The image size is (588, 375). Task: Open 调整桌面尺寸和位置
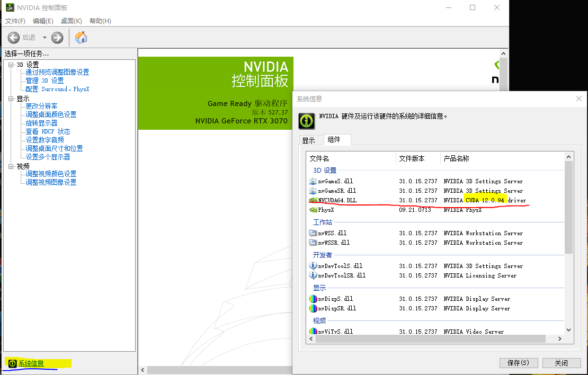pos(54,148)
